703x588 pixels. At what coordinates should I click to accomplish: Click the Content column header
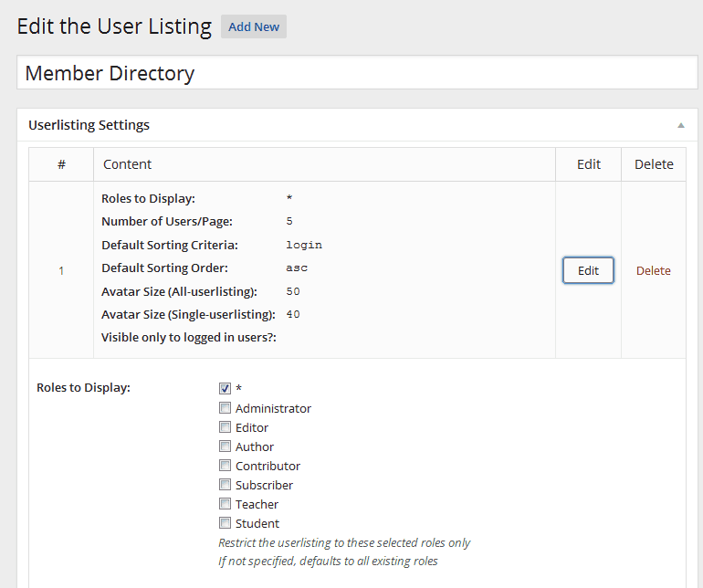click(x=128, y=164)
